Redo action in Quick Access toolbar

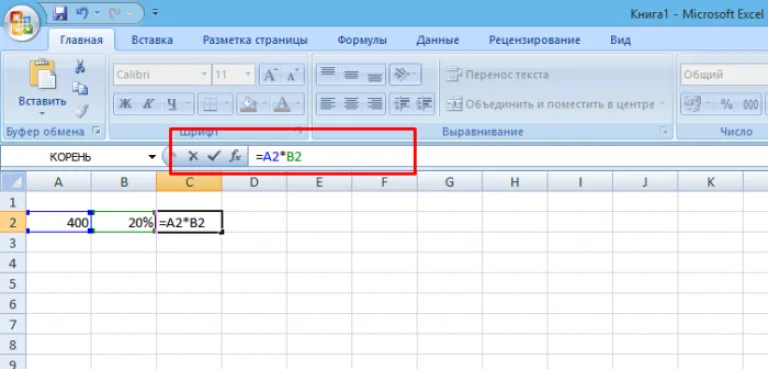pyautogui.click(x=113, y=12)
